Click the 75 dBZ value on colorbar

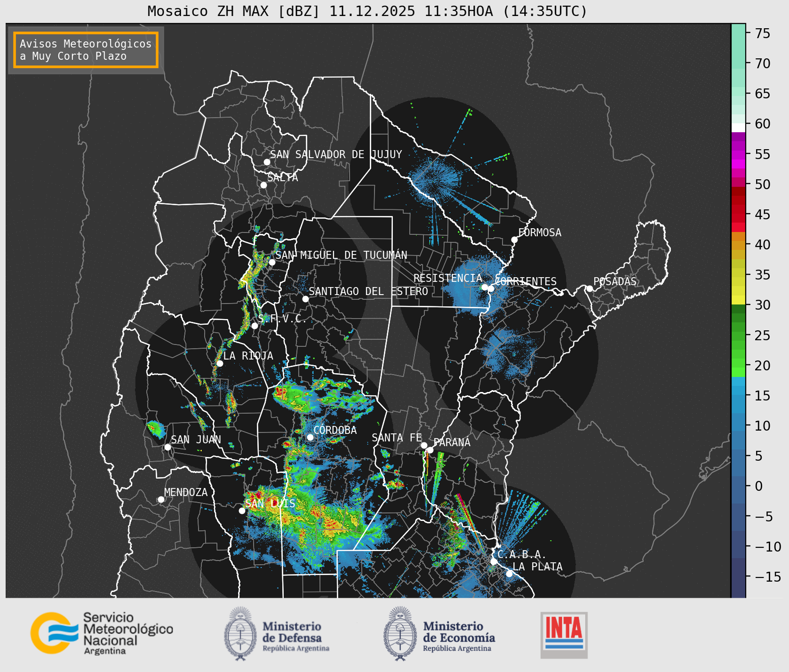coord(762,33)
